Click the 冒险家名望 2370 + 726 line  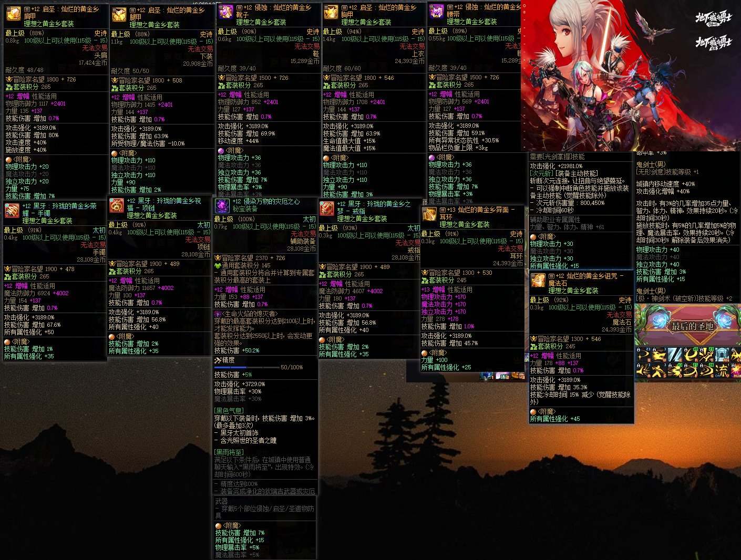[x=250, y=258]
